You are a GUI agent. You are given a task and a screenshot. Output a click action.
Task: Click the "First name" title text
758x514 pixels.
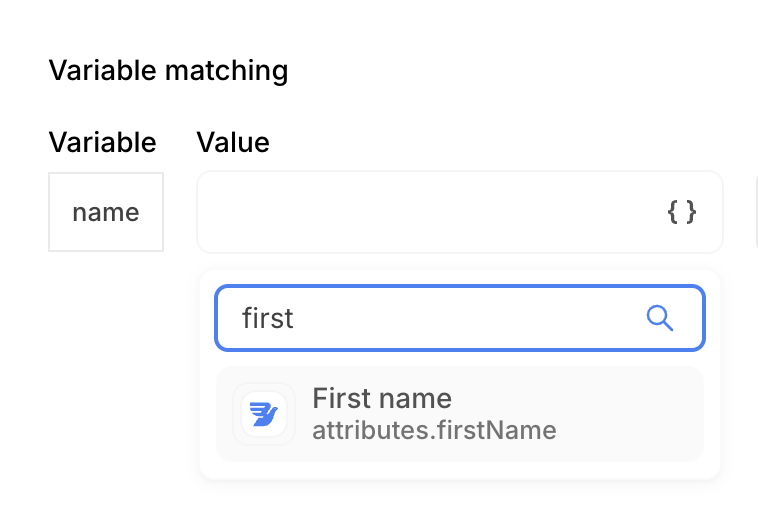point(382,398)
